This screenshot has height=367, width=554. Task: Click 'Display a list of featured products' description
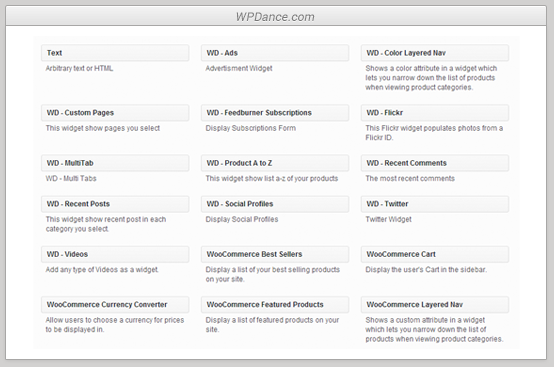[x=272, y=325]
